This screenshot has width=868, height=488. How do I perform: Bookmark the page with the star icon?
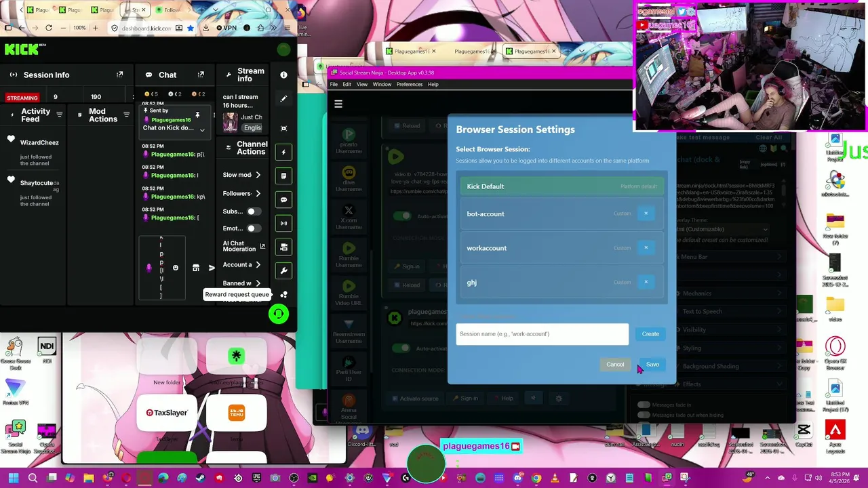pyautogui.click(x=191, y=28)
